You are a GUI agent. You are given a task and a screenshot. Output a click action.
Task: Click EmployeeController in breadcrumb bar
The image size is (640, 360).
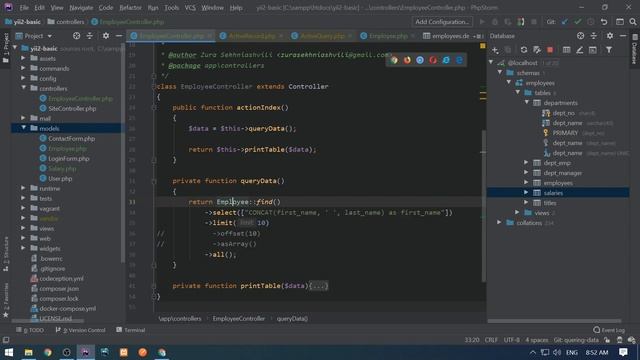tap(238, 318)
